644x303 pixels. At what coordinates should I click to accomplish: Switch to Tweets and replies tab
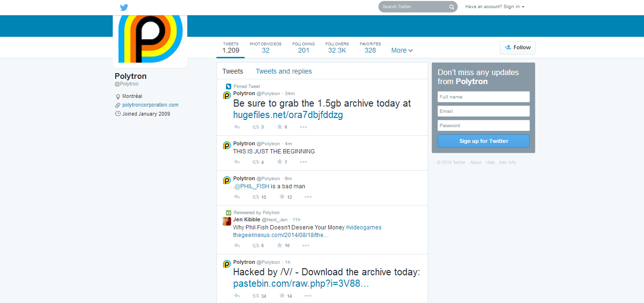[x=284, y=71]
